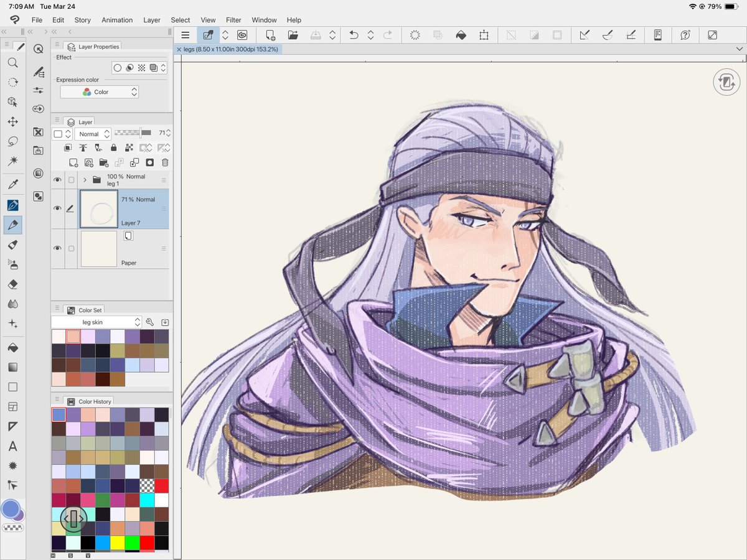Select the Lasso selection tool
The height and width of the screenshot is (560, 747).
point(12,141)
